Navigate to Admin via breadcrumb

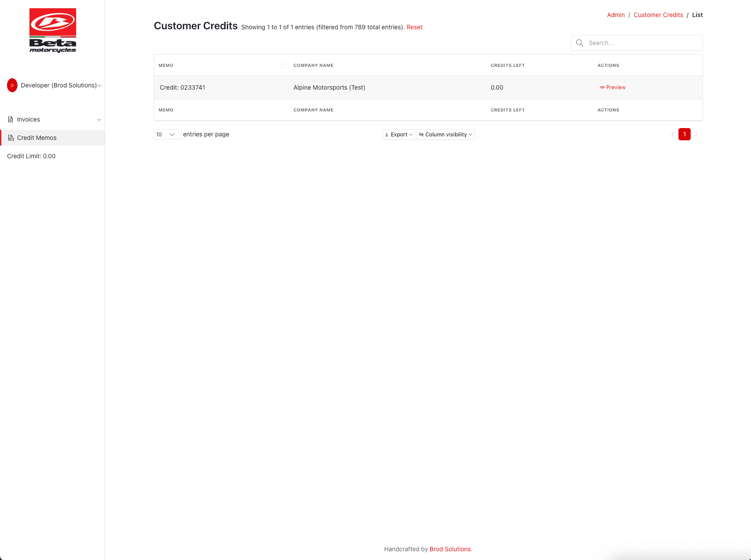click(x=615, y=14)
